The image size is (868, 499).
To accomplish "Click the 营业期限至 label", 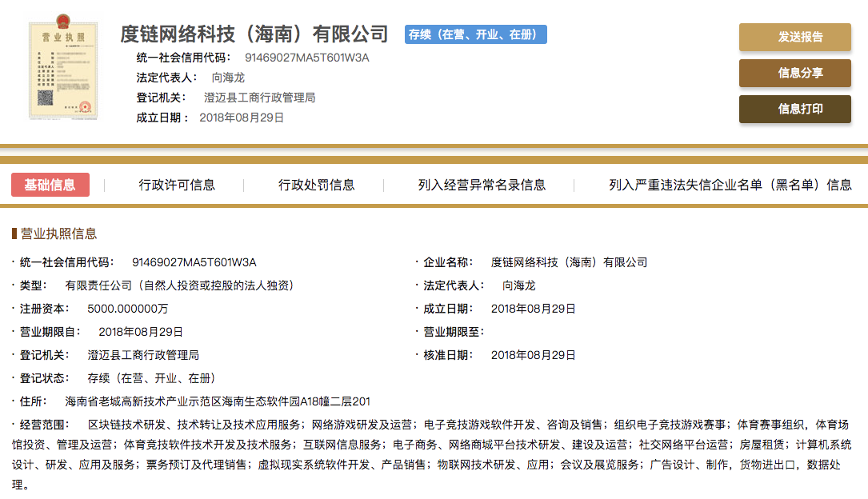I will pos(454,332).
